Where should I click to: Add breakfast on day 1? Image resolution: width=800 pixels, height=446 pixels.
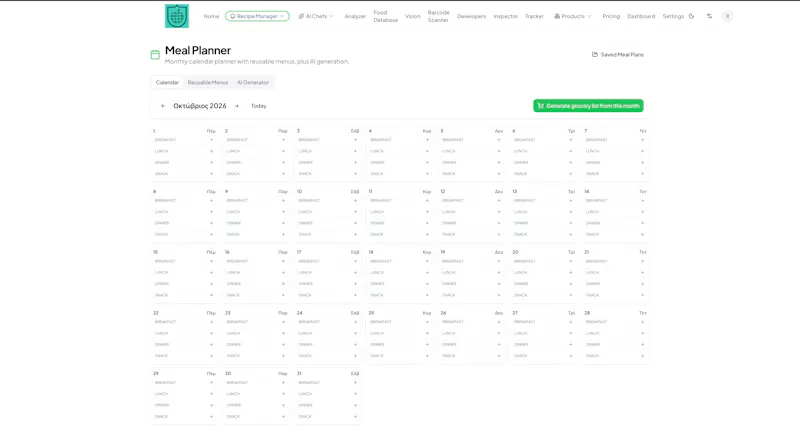tap(212, 140)
